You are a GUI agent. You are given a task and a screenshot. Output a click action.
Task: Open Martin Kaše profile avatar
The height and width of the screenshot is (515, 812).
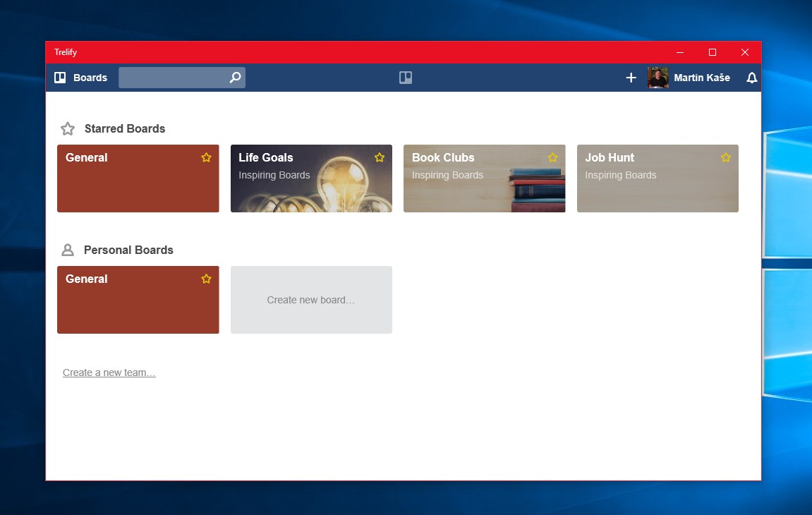click(658, 78)
